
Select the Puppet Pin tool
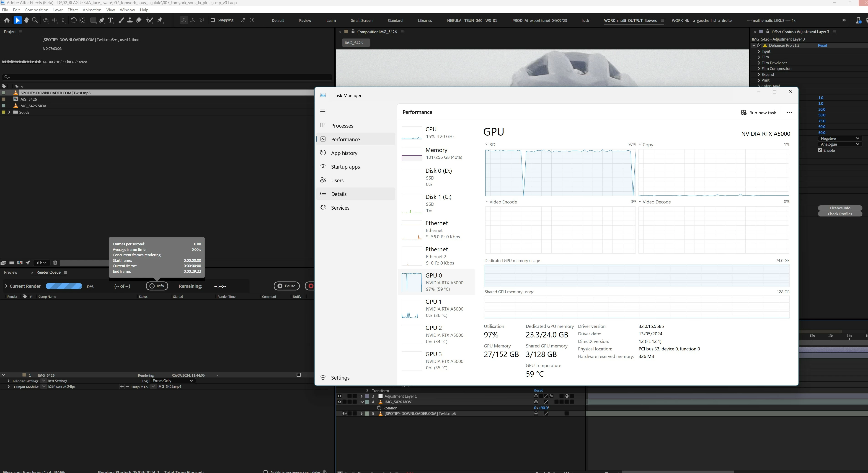point(160,20)
